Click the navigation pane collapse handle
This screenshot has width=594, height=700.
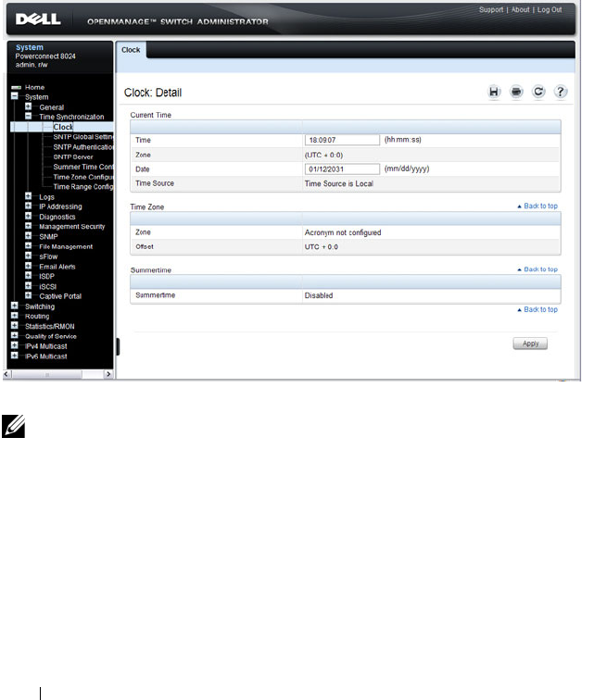(118, 346)
